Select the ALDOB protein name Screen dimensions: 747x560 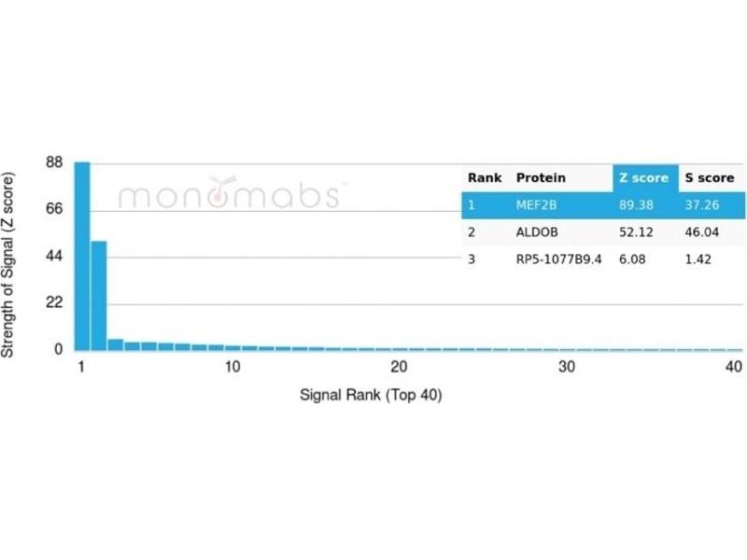tap(536, 231)
